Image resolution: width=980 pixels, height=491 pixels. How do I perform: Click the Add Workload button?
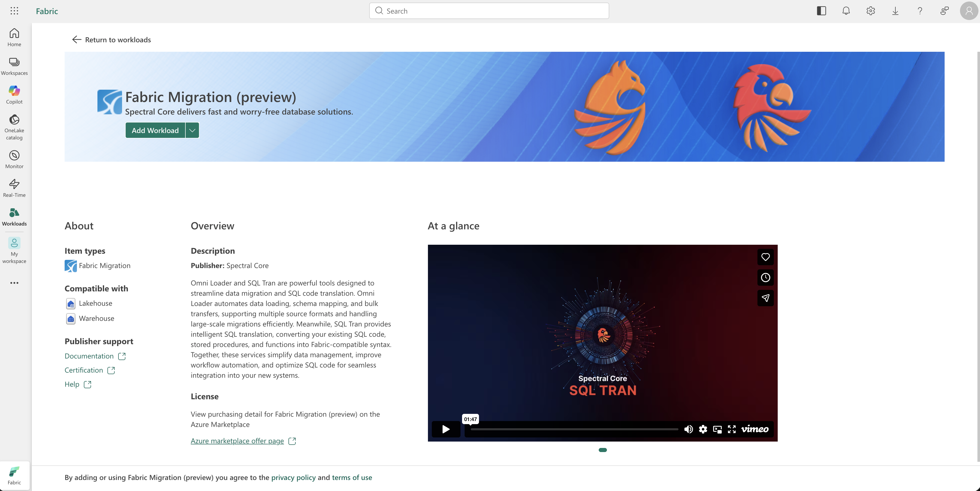pos(155,130)
